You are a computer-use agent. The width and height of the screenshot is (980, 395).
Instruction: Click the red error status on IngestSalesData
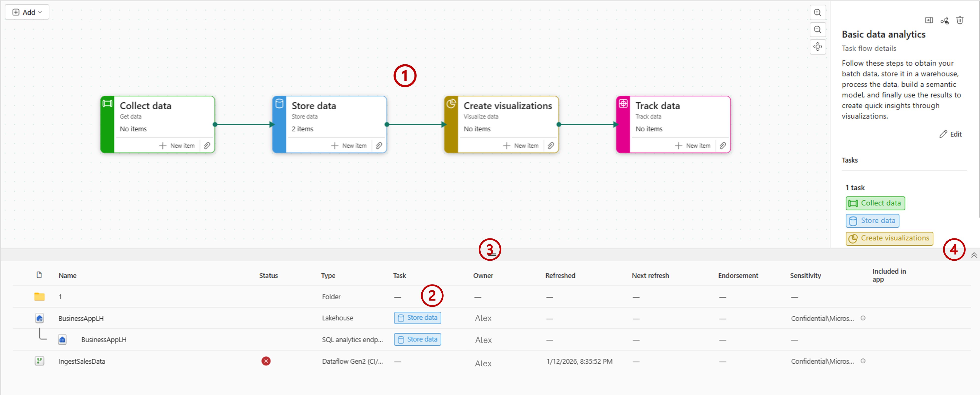coord(266,361)
